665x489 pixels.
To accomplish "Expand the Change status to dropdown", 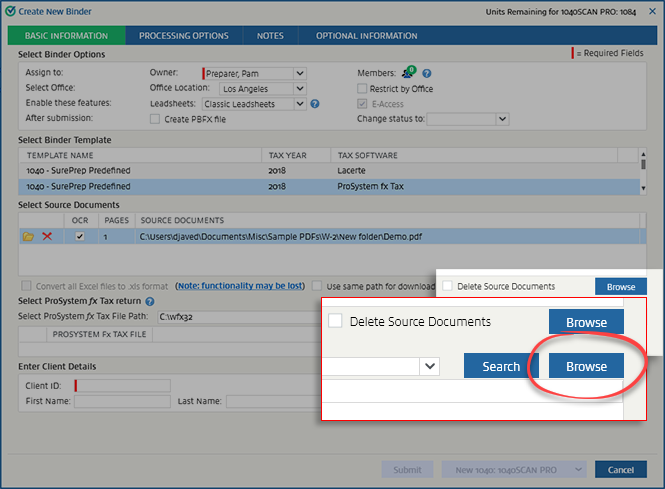I will 502,119.
